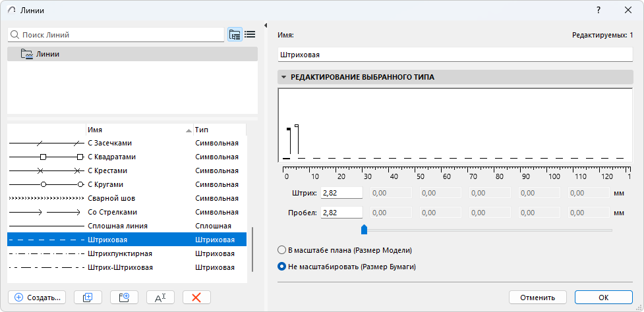
Task: Click the Имя field containing Штриховая
Action: 455,55
